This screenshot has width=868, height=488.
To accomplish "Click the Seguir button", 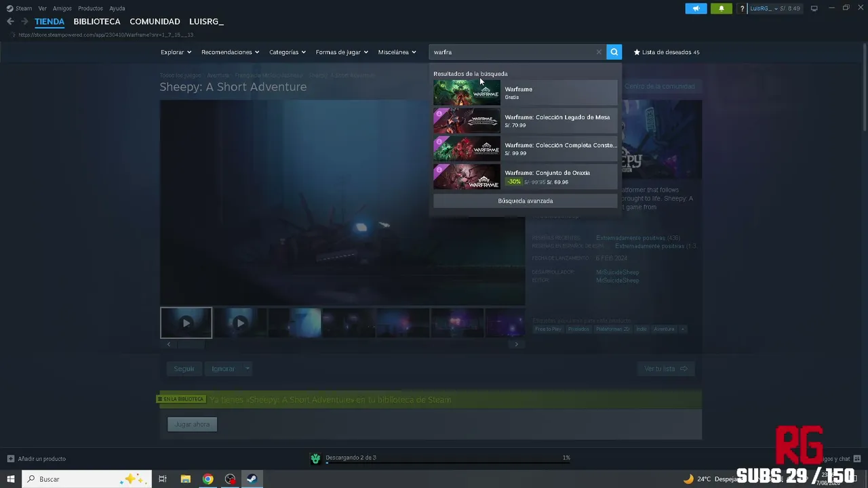I will tap(184, 369).
